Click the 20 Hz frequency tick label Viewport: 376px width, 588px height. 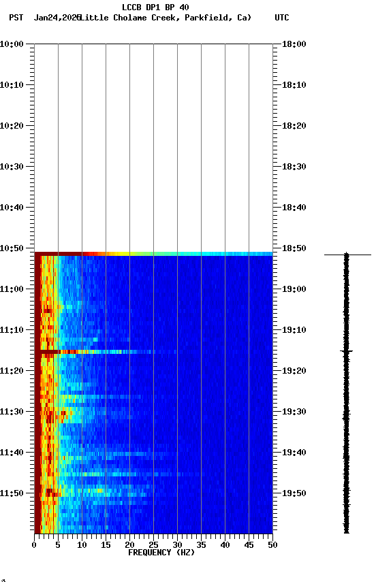pyautogui.click(x=129, y=545)
